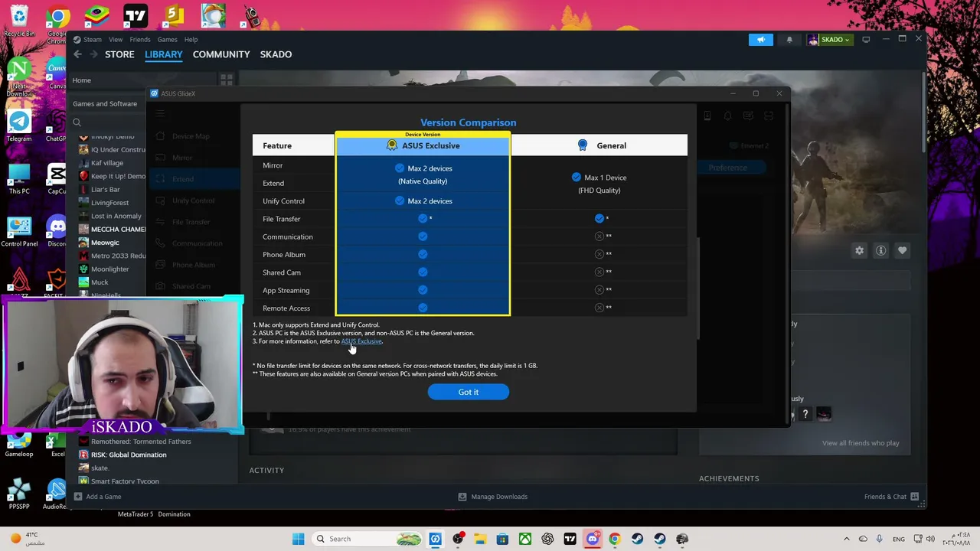This screenshot has height=551, width=980.
Task: Open game settings gear icon
Action: coord(860,250)
